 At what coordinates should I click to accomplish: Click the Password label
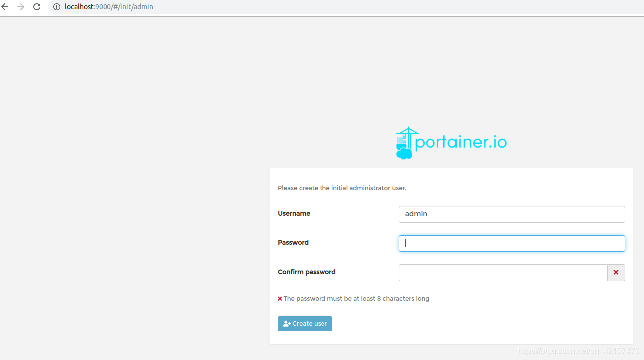(293, 242)
